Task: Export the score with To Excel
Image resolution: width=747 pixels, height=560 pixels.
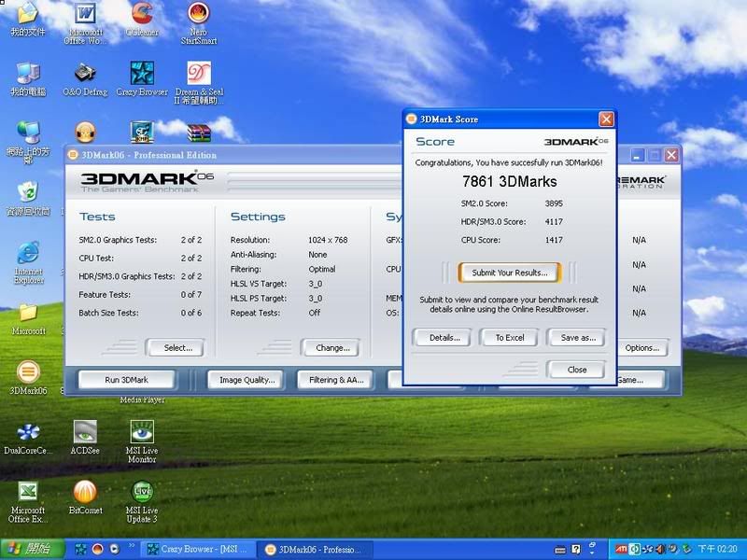Action: 509,338
